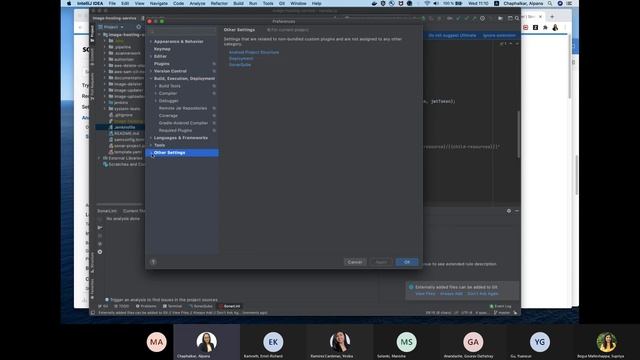Select Required Plugins settings
This screenshot has width=640, height=360.
(x=175, y=130)
